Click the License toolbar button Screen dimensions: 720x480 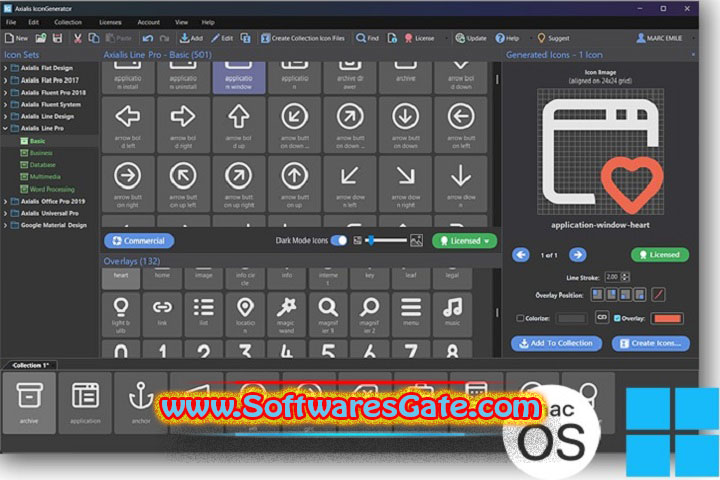pos(419,38)
